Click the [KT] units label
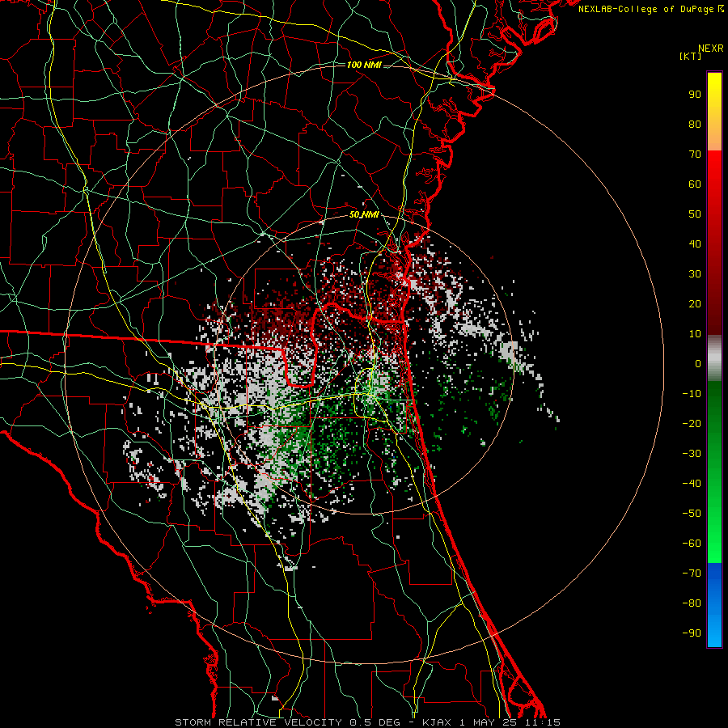The image size is (728, 728). [691, 56]
